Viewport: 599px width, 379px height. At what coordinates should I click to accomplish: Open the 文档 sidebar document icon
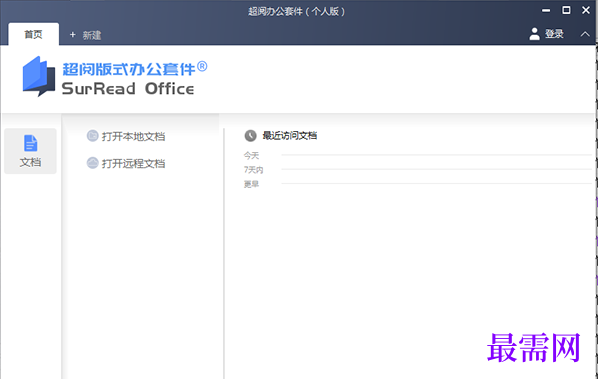(x=31, y=143)
